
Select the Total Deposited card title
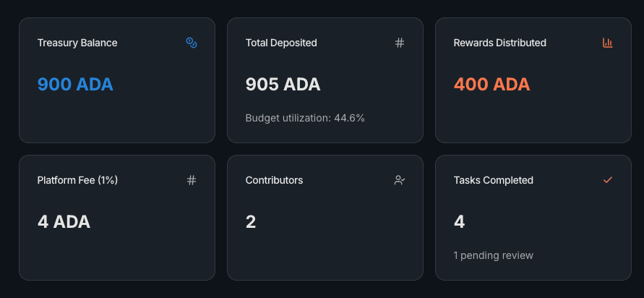point(281,43)
